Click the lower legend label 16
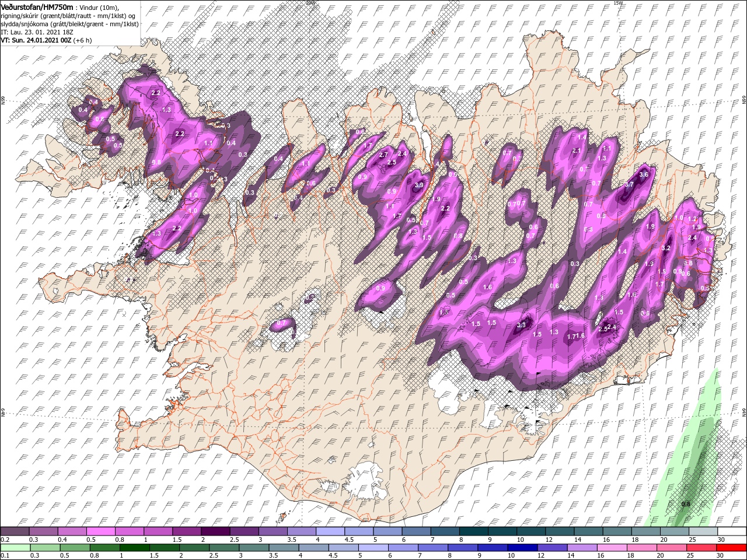This screenshot has height=560, width=747. (x=601, y=555)
